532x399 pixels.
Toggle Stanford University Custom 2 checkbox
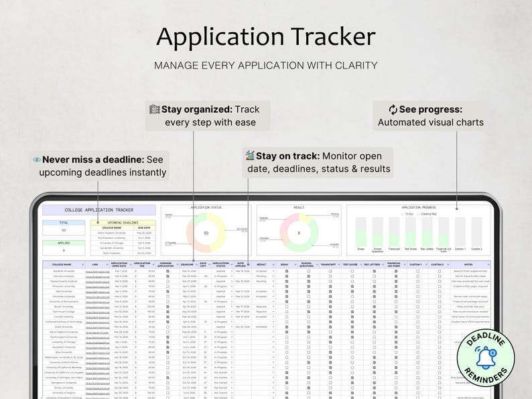point(440,271)
